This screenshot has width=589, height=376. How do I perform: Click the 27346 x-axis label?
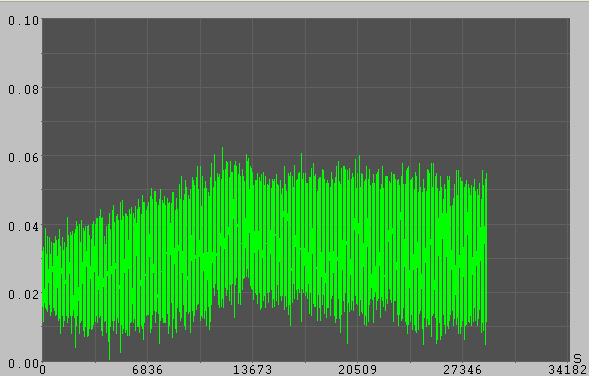coord(462,370)
